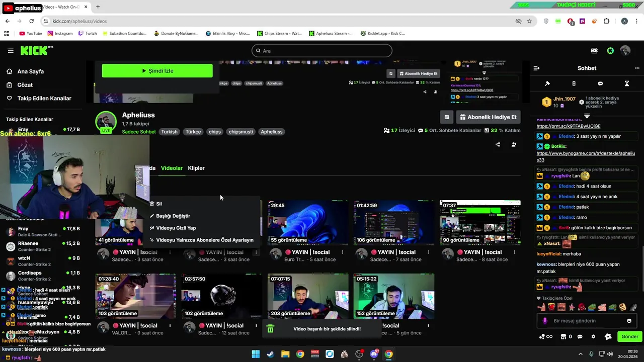The image size is (644, 362).
Task: Open three-dot menu of 103 görüntüleme video
Action: pyautogui.click(x=170, y=326)
